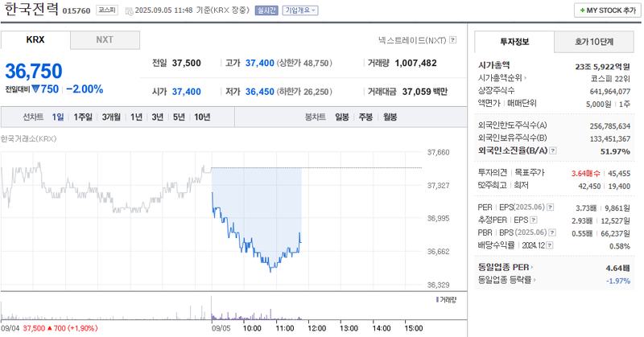Select the 10년 line chart period
644x337 pixels.
tap(202, 117)
